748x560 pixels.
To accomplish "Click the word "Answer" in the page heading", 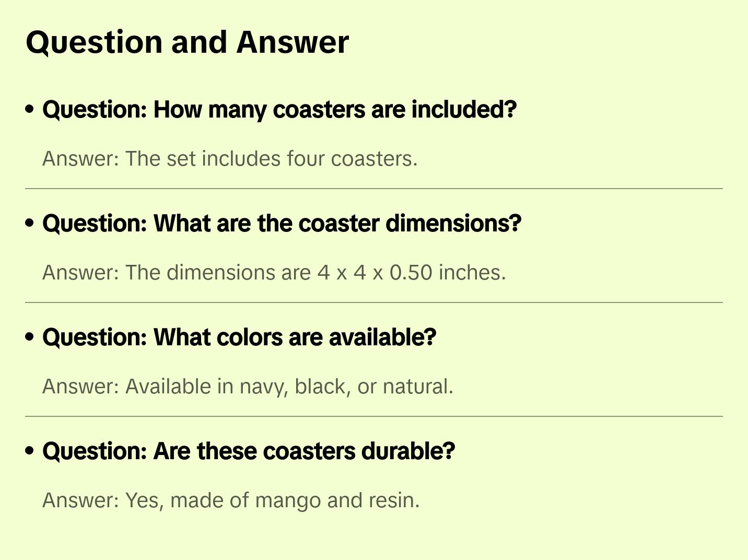I will coord(293,42).
